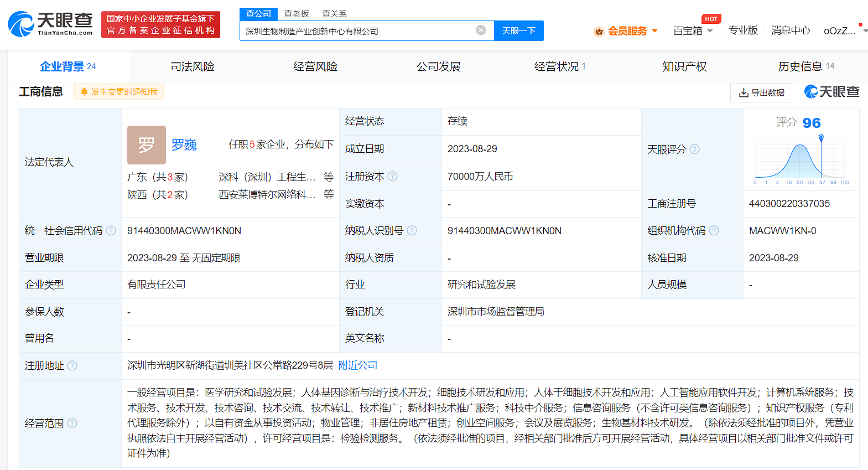
Task: Click the score marker on 天眼评分 chart
Action: (821, 137)
